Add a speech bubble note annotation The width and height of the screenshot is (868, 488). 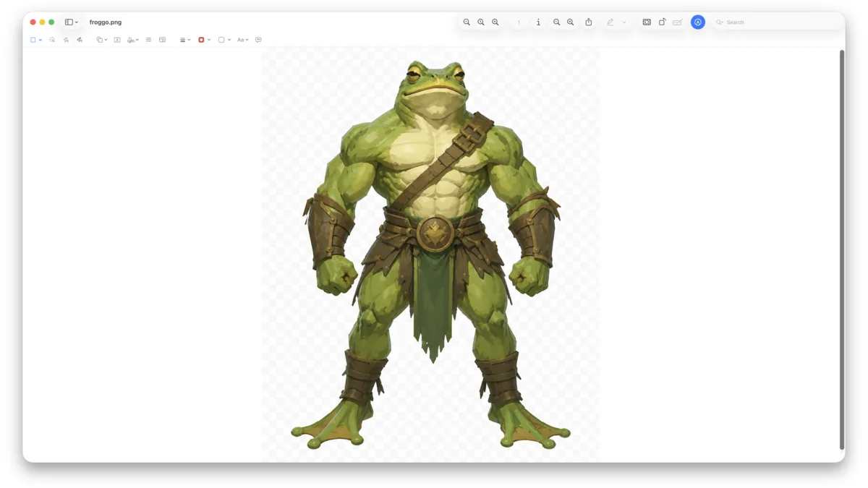click(x=258, y=40)
